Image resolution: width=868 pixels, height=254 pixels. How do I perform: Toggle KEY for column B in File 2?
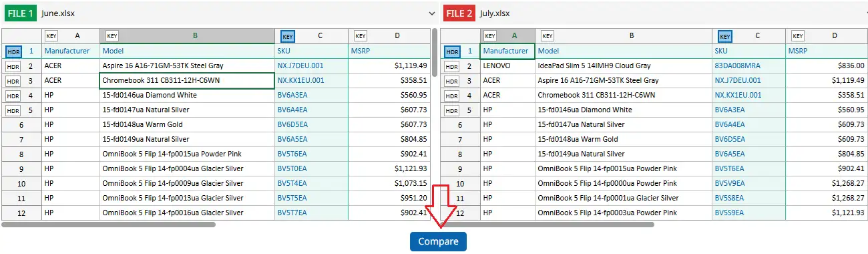pos(548,36)
